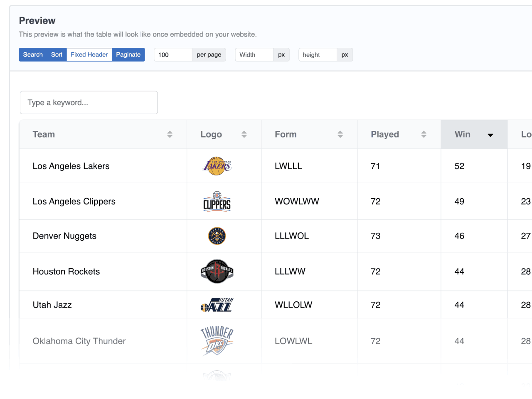Select the Los Angeles Clippers team name
Viewport: 532px width, 399px height.
pos(74,202)
